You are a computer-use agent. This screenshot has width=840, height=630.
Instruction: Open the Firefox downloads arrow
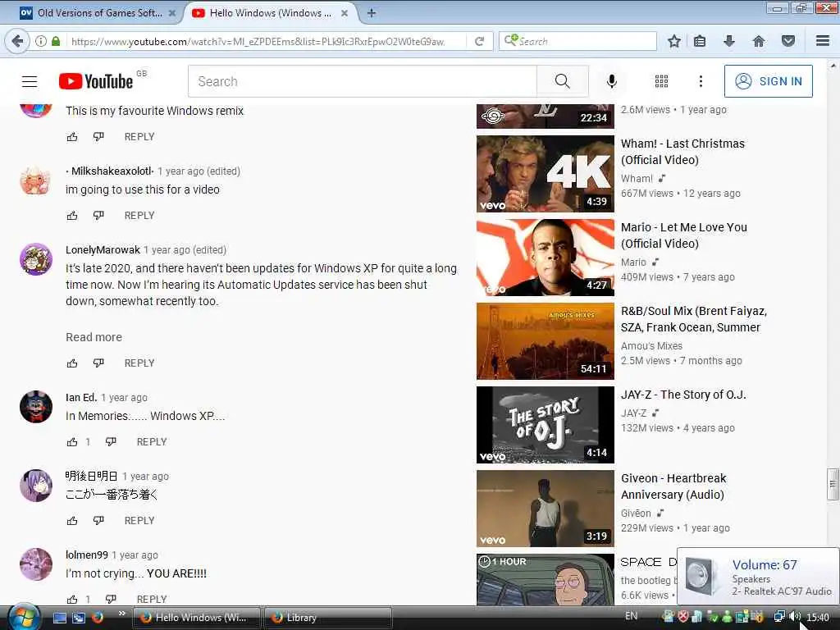(x=729, y=41)
